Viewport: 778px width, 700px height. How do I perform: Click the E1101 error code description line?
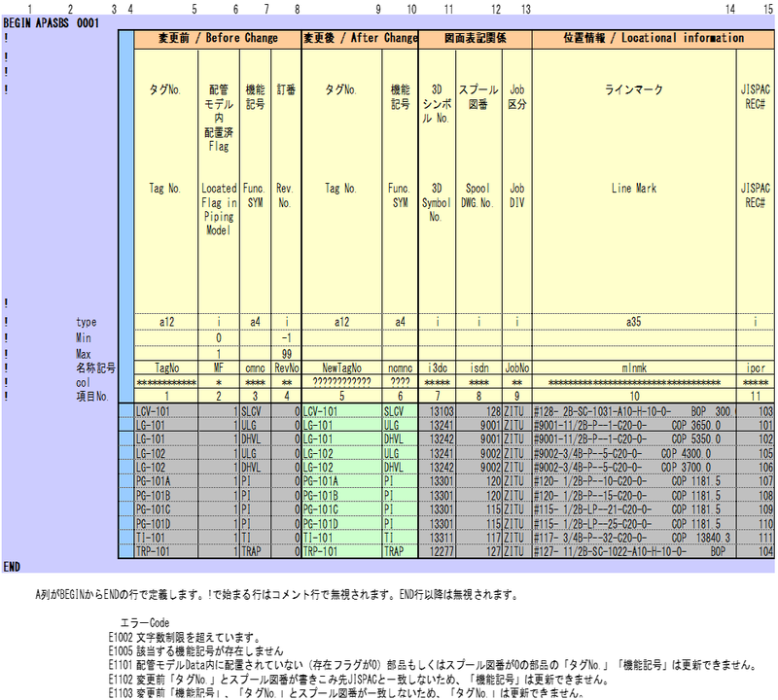[432, 666]
